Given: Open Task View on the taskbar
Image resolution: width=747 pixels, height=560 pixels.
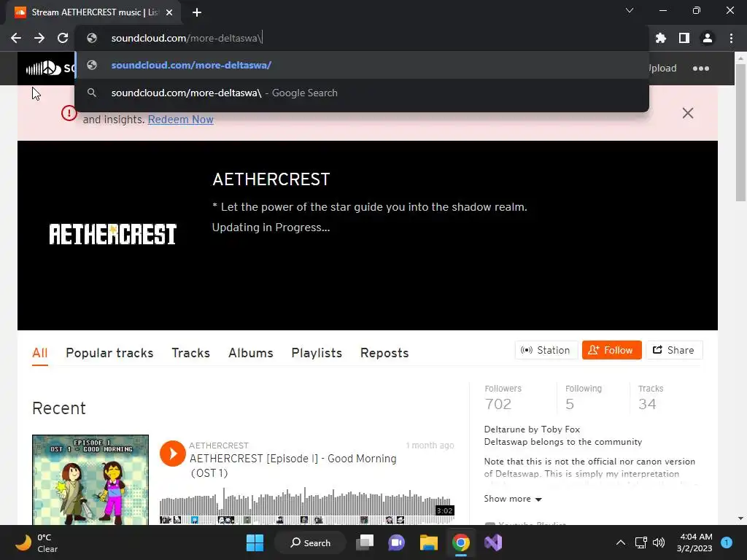Looking at the screenshot, I should click(365, 542).
